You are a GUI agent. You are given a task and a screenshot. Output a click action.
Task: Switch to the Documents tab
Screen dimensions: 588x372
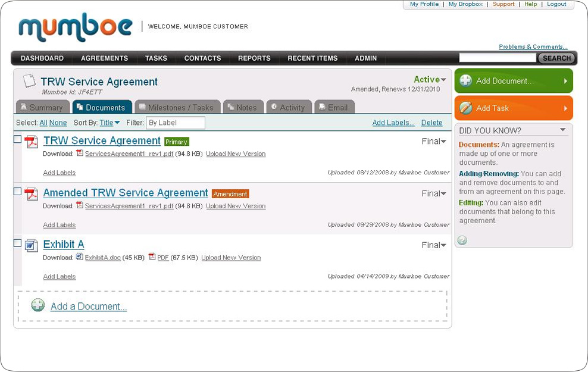(102, 107)
